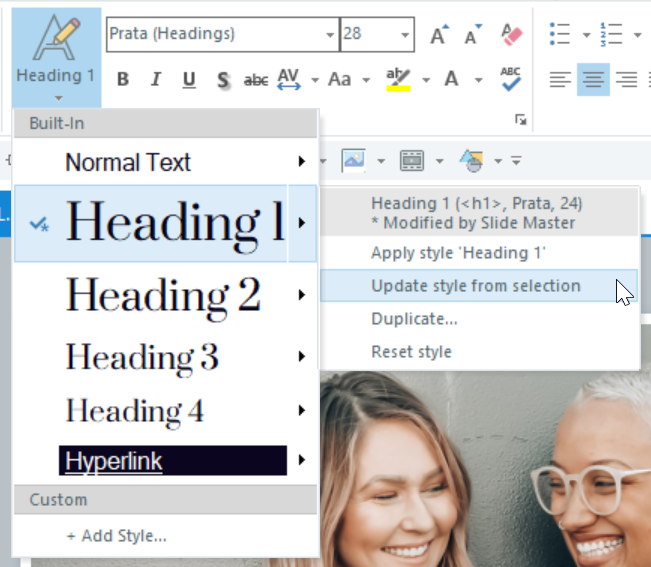Image resolution: width=651 pixels, height=567 pixels.
Task: Open character spacing dropdown arrow
Action: (x=315, y=80)
